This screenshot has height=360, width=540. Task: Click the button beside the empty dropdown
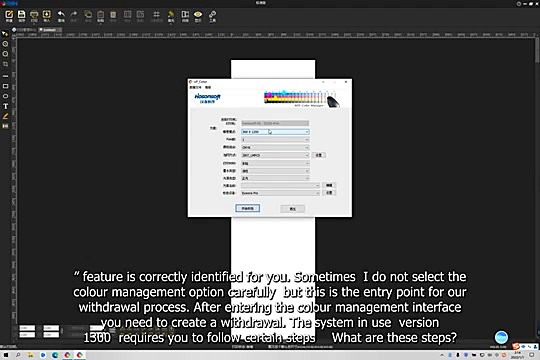click(329, 186)
